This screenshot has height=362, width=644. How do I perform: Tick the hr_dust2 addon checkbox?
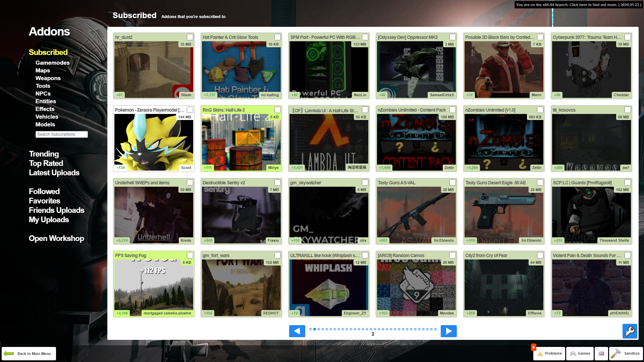click(x=190, y=37)
